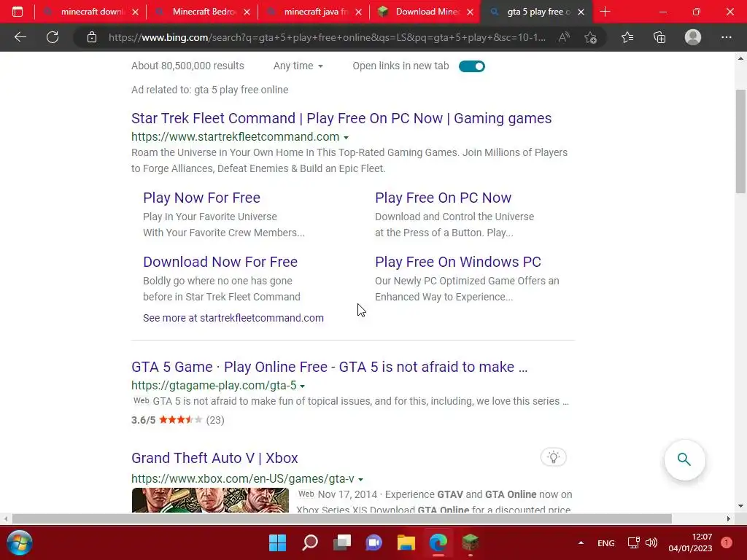Expand arrow next to gtagame-play.com URL

click(x=303, y=386)
